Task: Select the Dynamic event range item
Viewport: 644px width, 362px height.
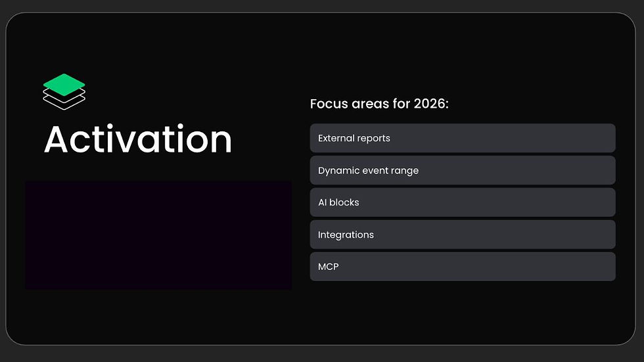Action: point(463,170)
